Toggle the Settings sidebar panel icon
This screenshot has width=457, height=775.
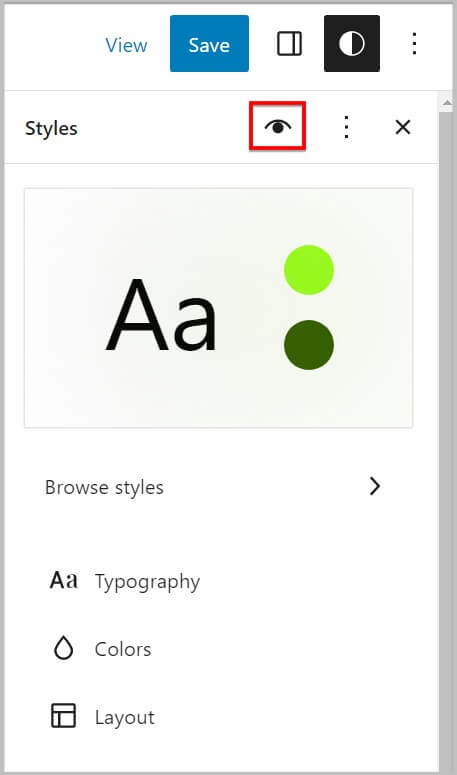[x=290, y=44]
